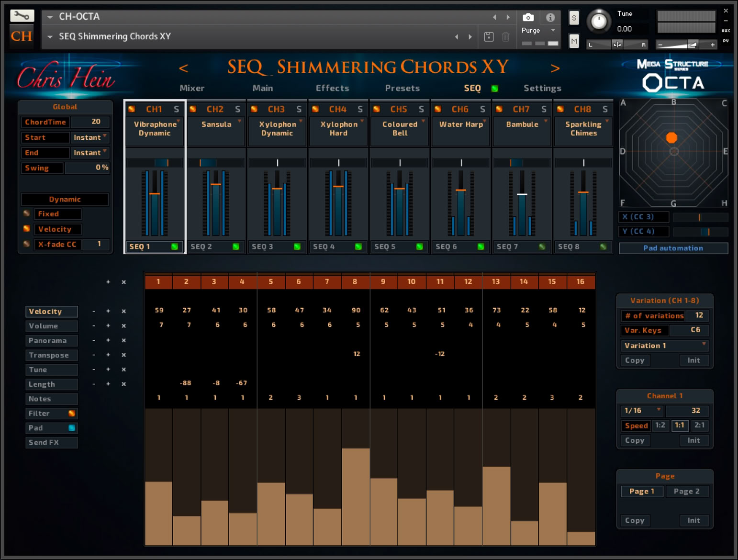The width and height of the screenshot is (738, 560).
Task: Open the Presets tab
Action: 403,88
